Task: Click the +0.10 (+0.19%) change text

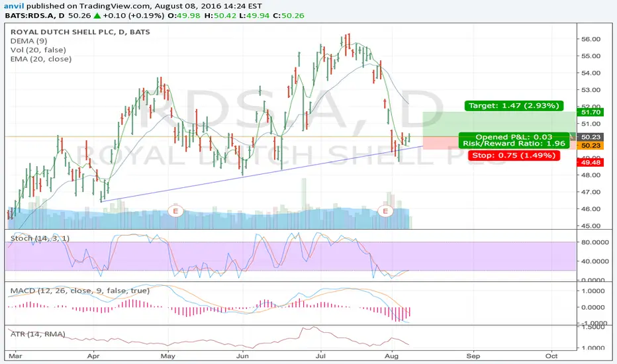Action: click(x=133, y=16)
